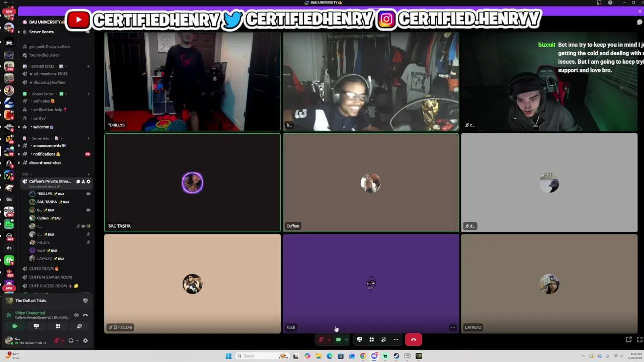Open chat for Cuffem's Private Stream channel
The height and width of the screenshot is (362, 644).
point(78,182)
